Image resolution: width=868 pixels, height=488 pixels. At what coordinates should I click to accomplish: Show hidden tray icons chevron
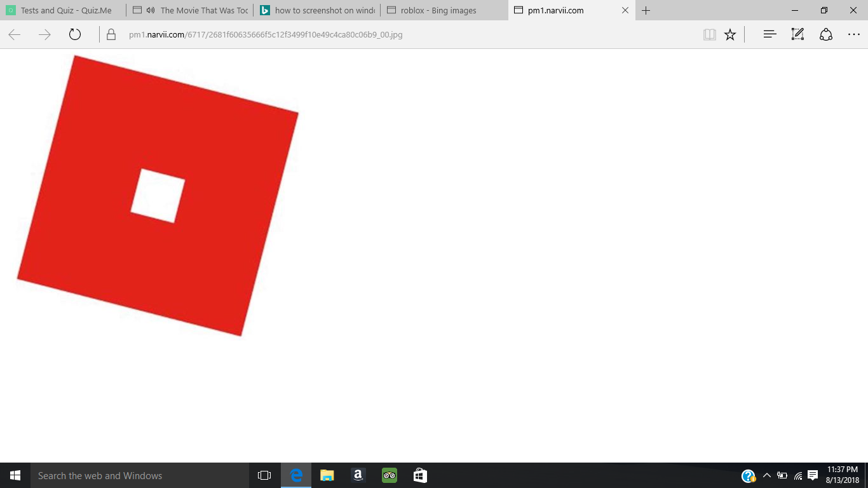(766, 475)
